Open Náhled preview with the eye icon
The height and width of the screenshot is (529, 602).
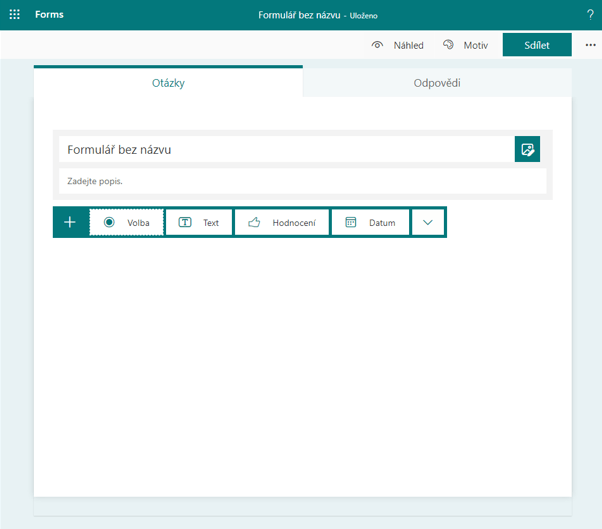[397, 45]
